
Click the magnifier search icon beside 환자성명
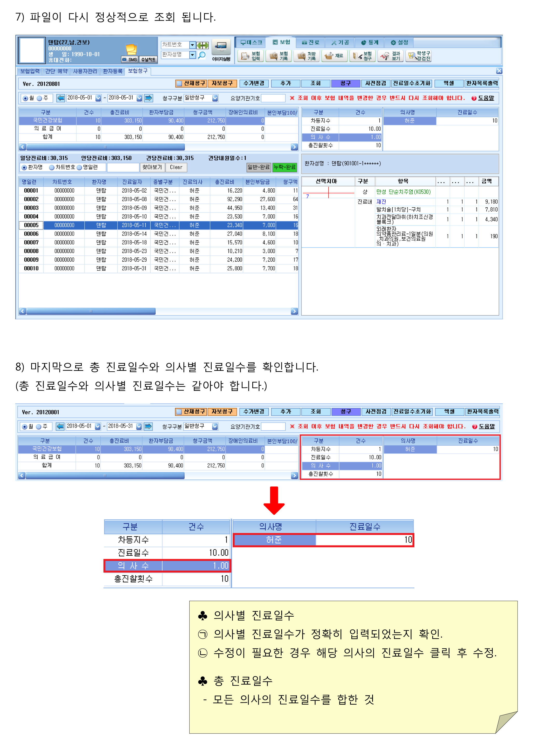coord(201,55)
